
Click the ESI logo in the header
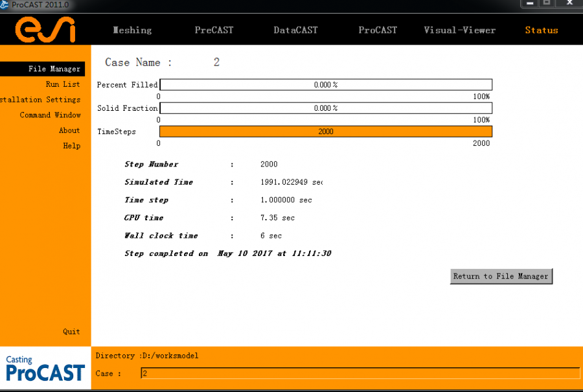click(45, 29)
